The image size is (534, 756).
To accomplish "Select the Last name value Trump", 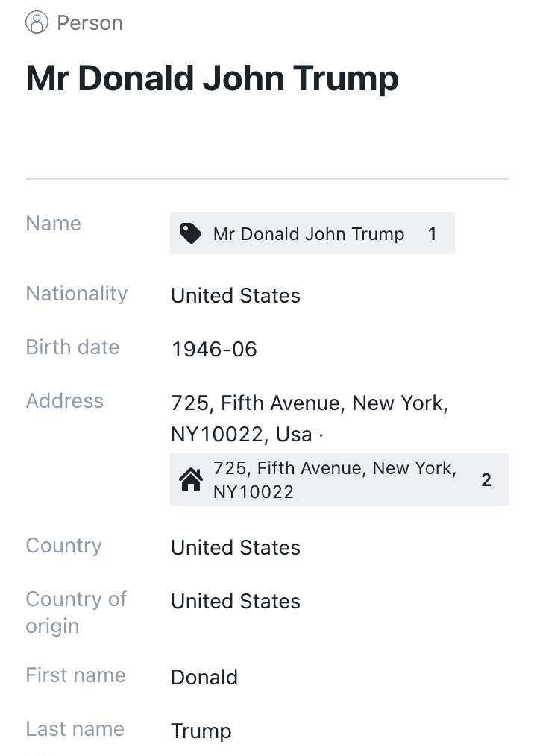I will [201, 731].
